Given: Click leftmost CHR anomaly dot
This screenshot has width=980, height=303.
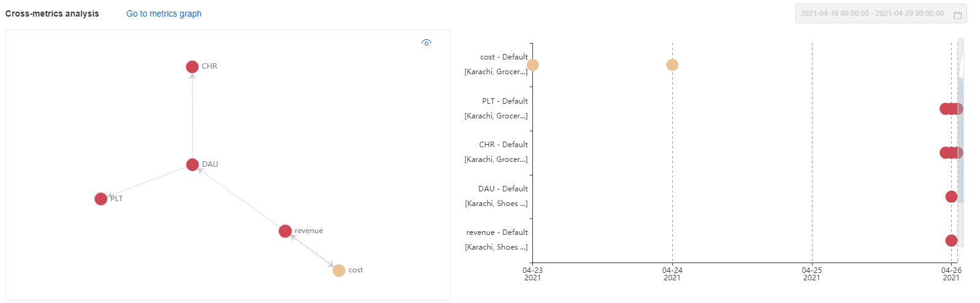Looking at the screenshot, I should click(944, 153).
